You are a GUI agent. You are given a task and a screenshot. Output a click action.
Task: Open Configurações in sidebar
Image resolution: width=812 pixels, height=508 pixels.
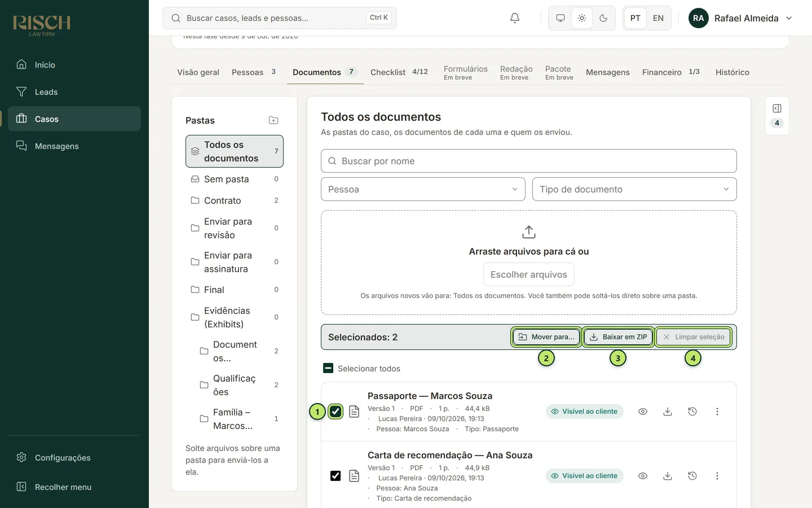(74, 458)
